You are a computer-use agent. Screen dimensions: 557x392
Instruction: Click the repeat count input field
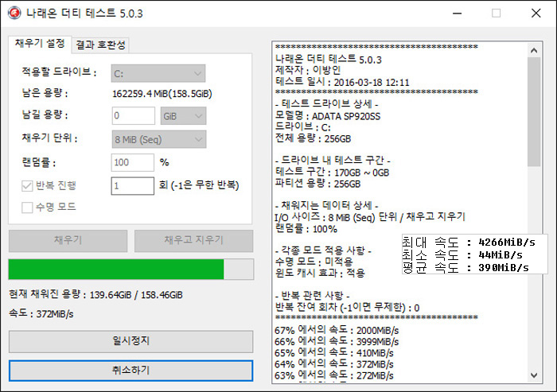coord(132,185)
